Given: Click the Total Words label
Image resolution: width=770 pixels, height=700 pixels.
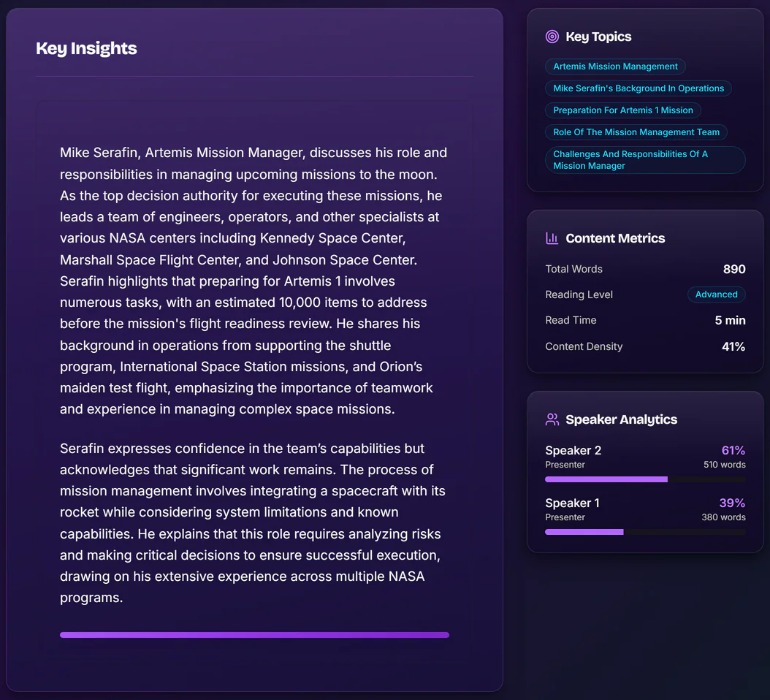Looking at the screenshot, I should click(573, 269).
